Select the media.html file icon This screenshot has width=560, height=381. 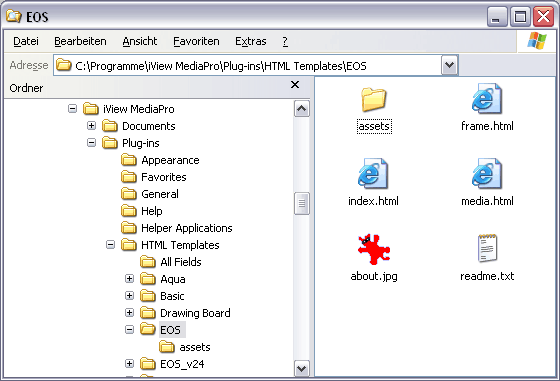point(486,174)
